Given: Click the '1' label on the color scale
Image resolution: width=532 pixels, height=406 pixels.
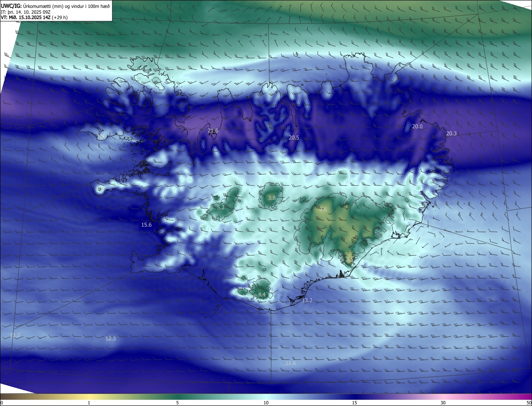Looking at the screenshot, I should pyautogui.click(x=89, y=403).
